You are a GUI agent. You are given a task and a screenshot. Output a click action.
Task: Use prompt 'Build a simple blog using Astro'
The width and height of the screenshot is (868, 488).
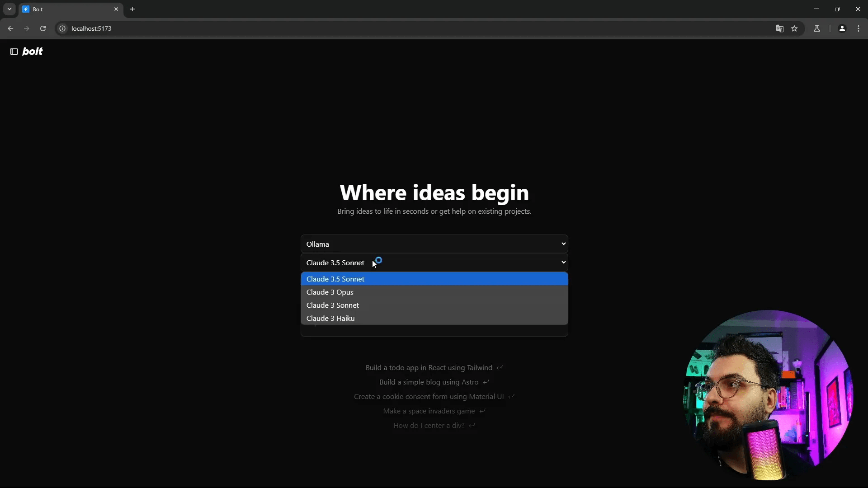point(434,382)
